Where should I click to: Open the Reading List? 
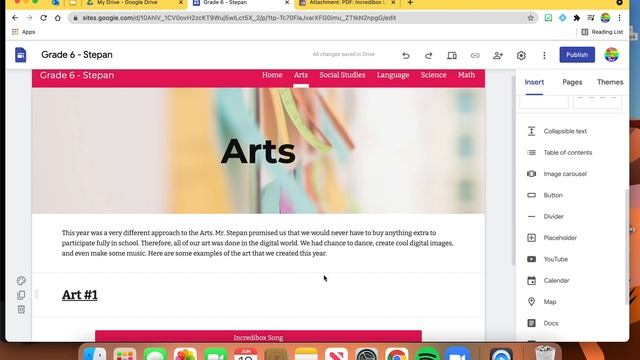click(x=602, y=32)
